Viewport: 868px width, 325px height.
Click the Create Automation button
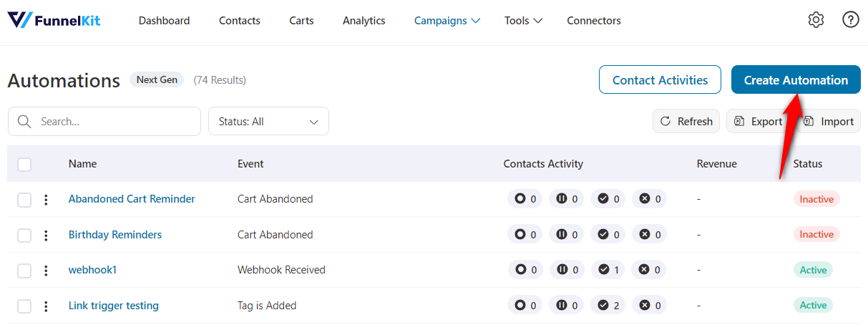[x=796, y=80]
